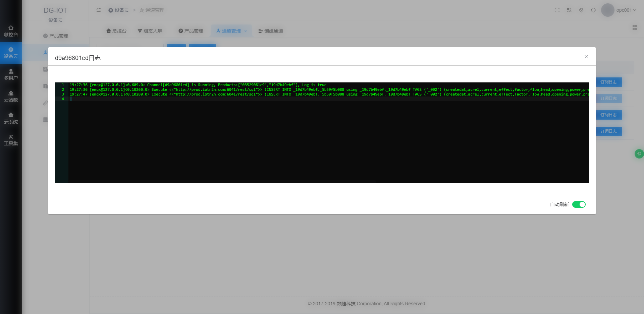Screen dimensions: 644x314
Task: Switch to the 总控台 tab
Action: [116, 31]
